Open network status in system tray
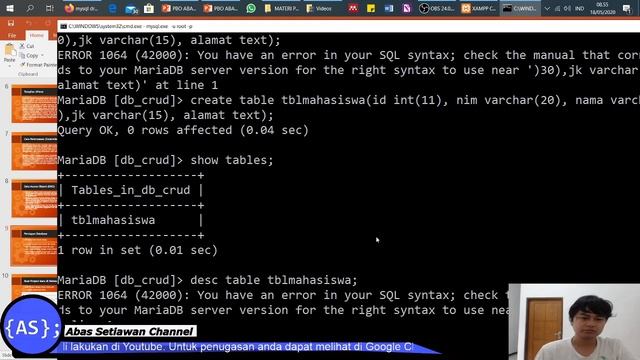The height and width of the screenshot is (360, 640). pos(558,8)
